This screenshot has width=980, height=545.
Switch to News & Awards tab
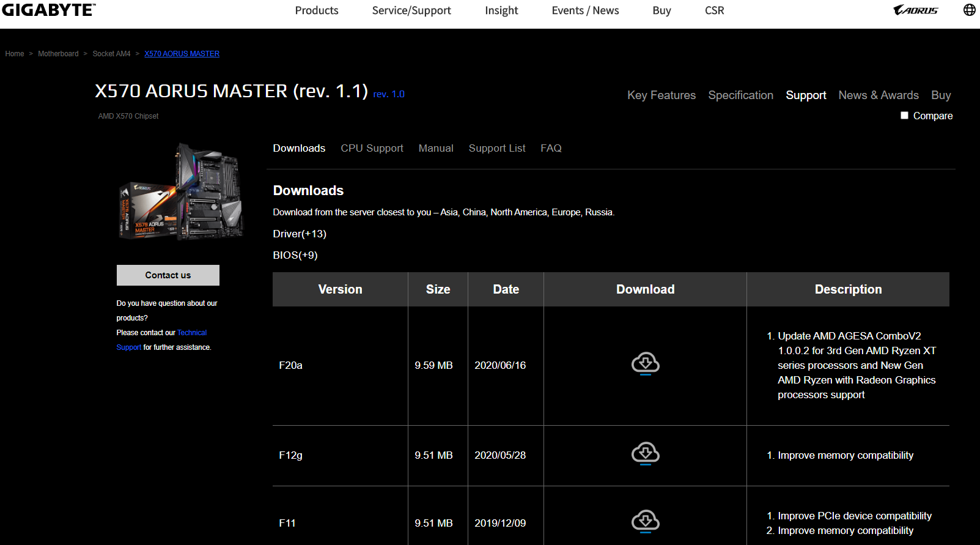(x=879, y=95)
